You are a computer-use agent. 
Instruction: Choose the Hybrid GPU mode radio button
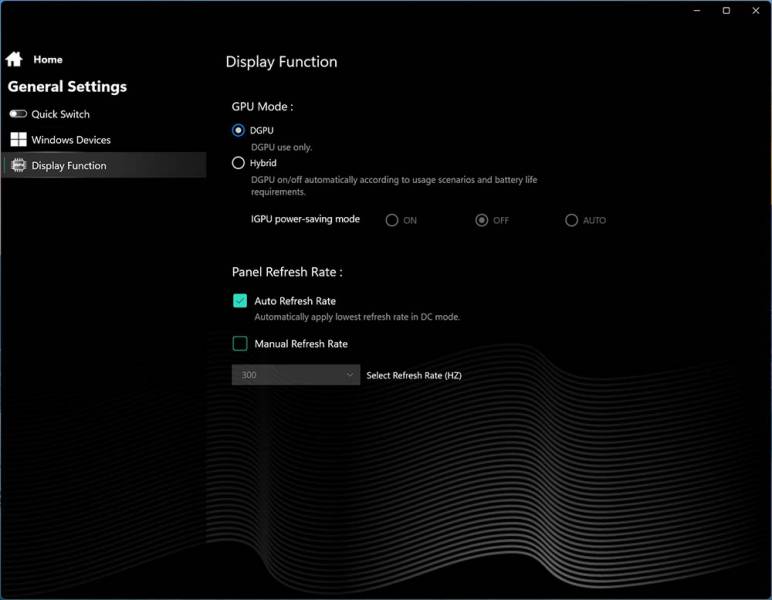click(238, 163)
